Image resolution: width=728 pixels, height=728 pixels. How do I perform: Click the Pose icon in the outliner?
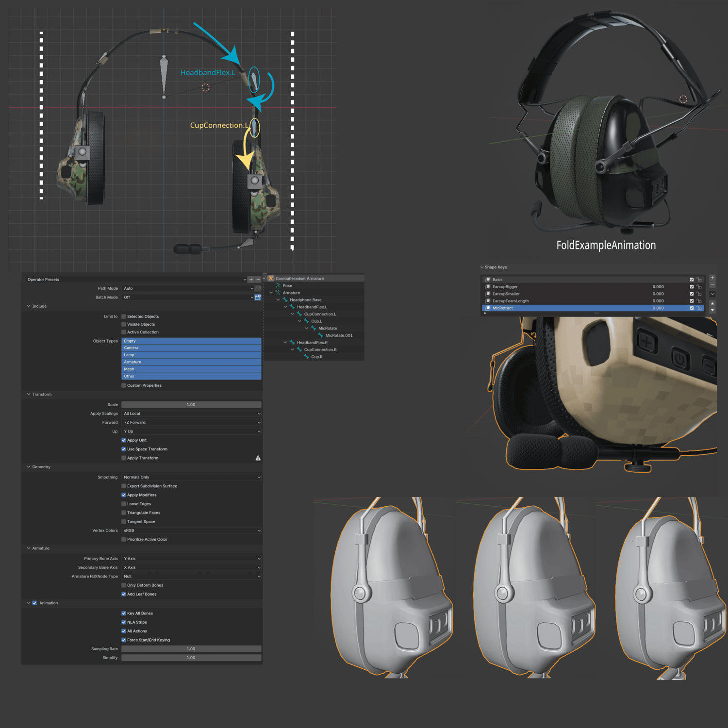click(278, 286)
